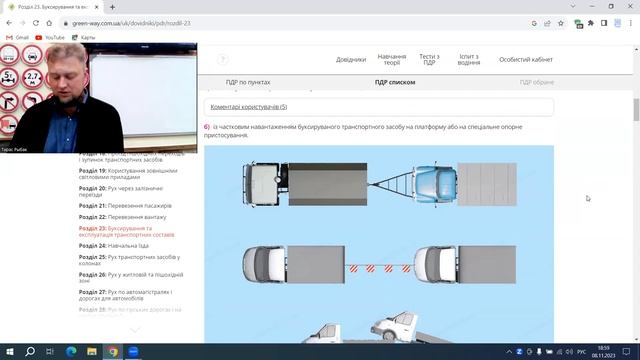
Task: Switch to Chrome on taskbar
Action: tap(113, 351)
